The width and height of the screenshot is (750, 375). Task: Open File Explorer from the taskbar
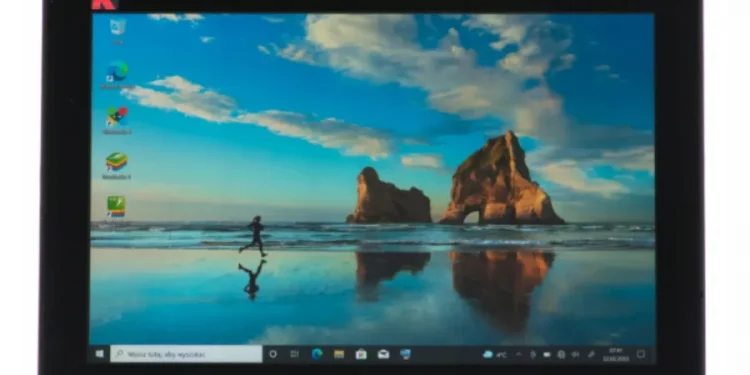(339, 354)
